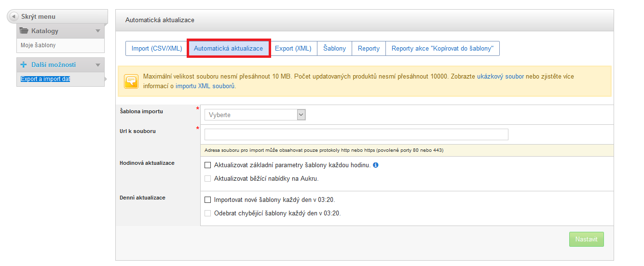
Task: Open the Šablona importu Vyberte dropdown
Action: point(255,115)
